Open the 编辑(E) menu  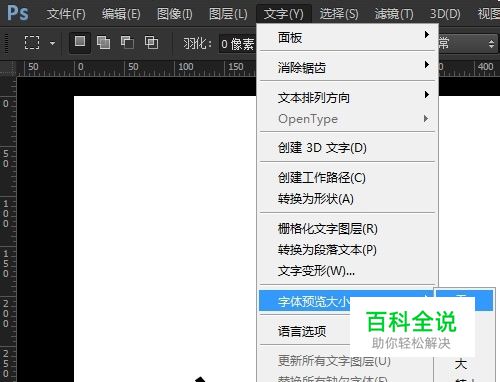(x=121, y=14)
